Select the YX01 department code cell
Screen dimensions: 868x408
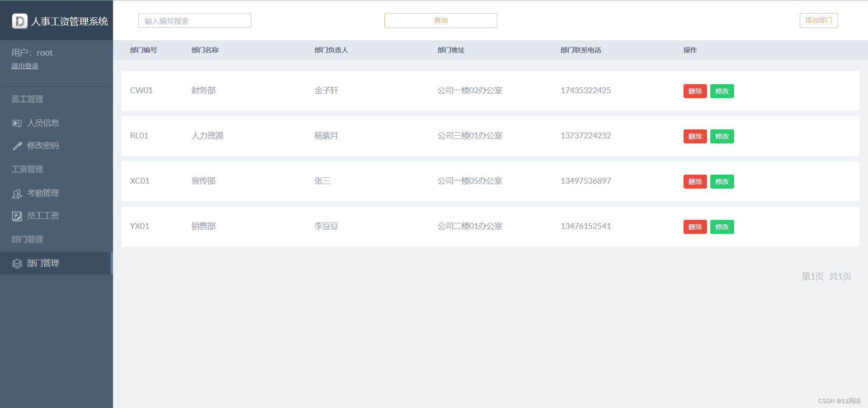pyautogui.click(x=140, y=226)
